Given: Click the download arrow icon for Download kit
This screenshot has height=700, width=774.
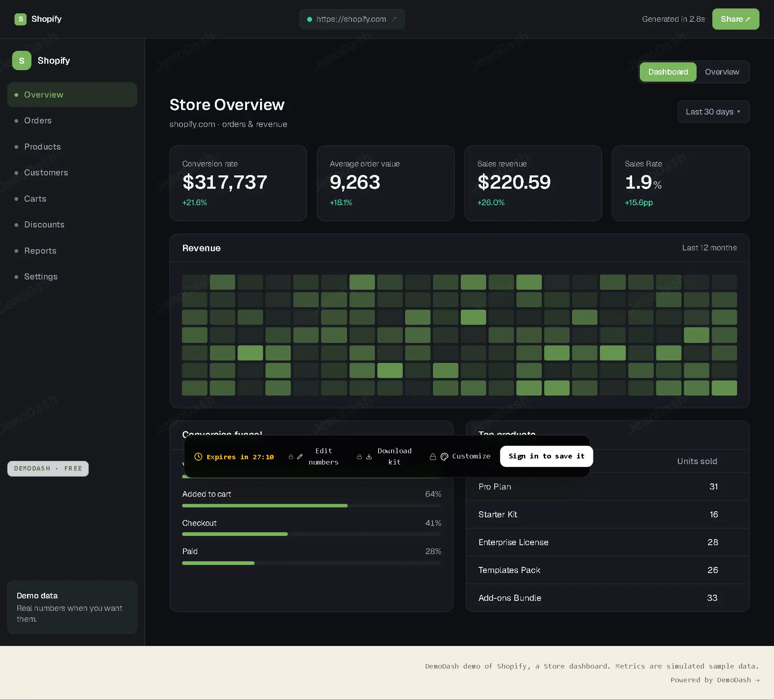Looking at the screenshot, I should 369,456.
